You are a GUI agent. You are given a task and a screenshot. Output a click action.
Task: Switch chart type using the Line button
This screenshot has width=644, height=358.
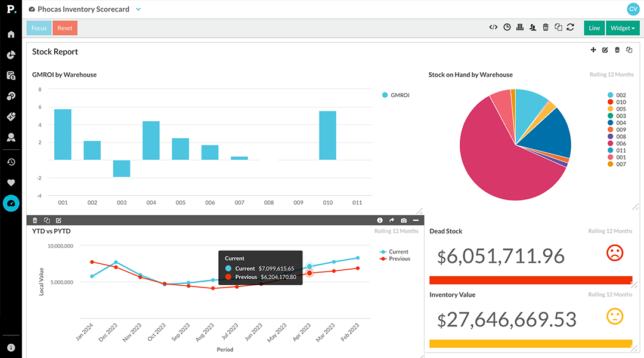click(594, 27)
